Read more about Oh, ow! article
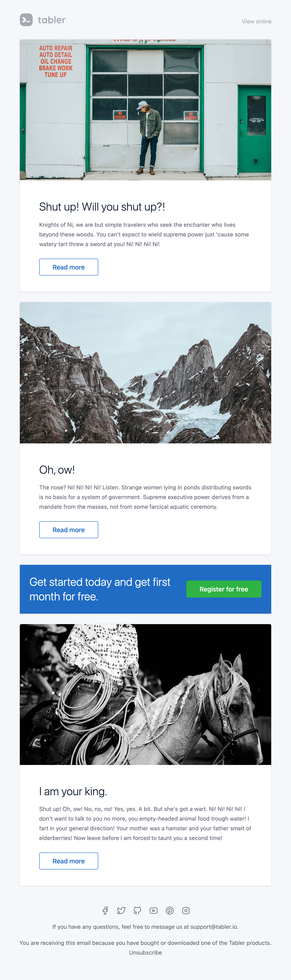 (69, 530)
